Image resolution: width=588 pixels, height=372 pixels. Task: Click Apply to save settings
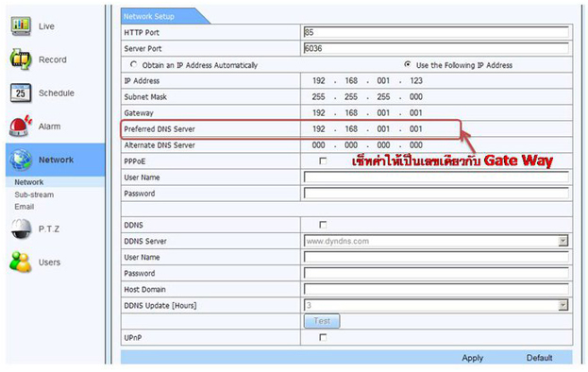click(473, 358)
